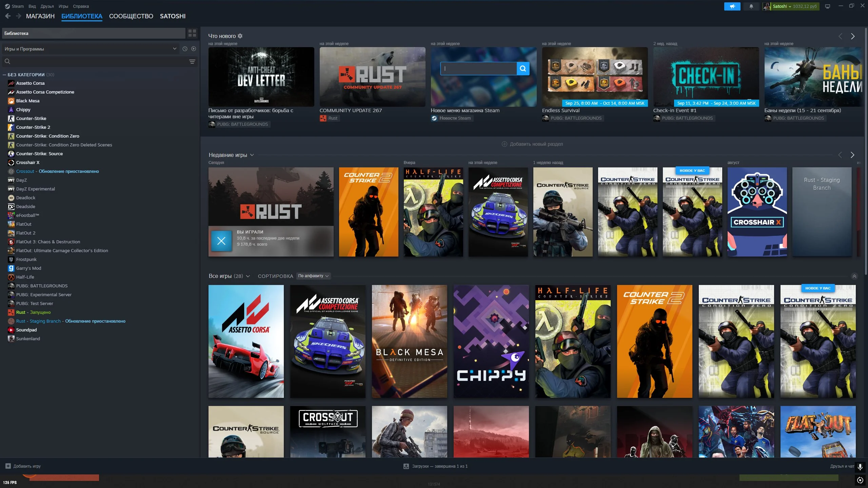The image size is (868, 488).
Task: Open advanced filter options icon
Action: [x=192, y=61]
